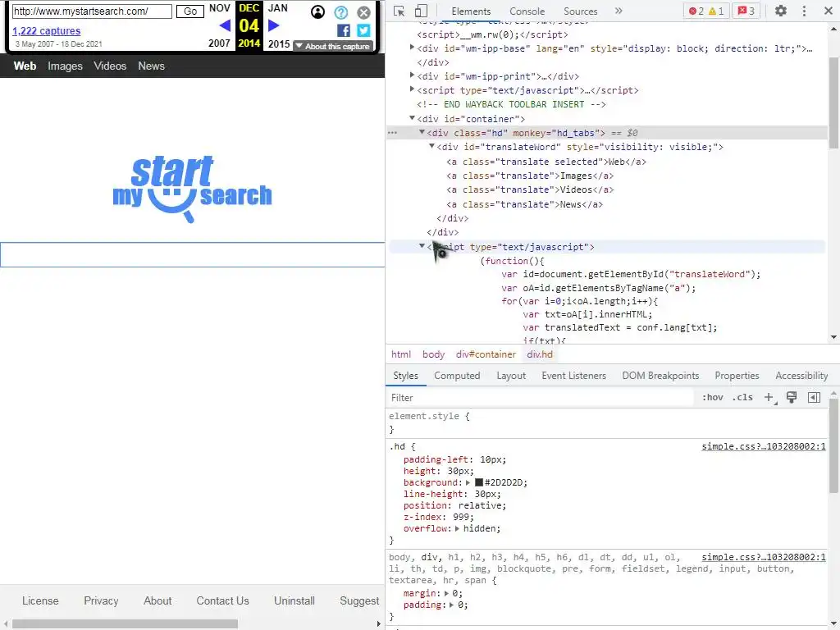Expand the margin shorthand triangle
This screenshot has width=840, height=630.
pos(446,593)
